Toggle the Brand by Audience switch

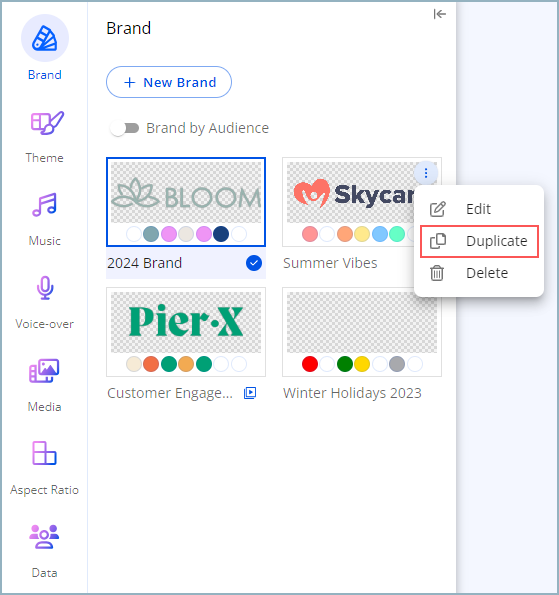click(124, 128)
